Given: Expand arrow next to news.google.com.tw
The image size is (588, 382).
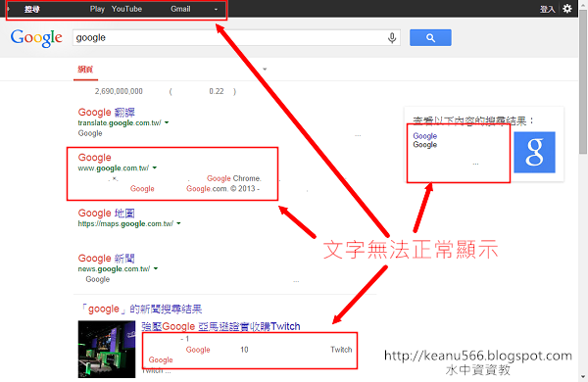Looking at the screenshot, I should 156,268.
